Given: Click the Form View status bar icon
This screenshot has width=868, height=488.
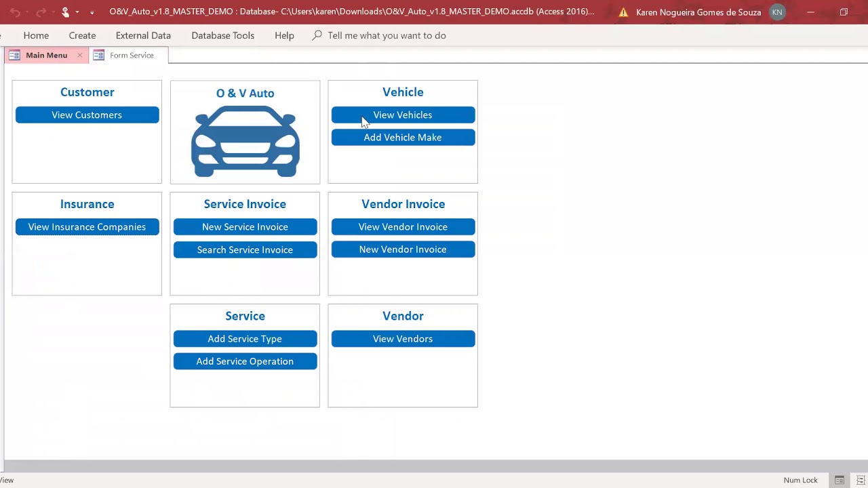Looking at the screenshot, I should (840, 480).
